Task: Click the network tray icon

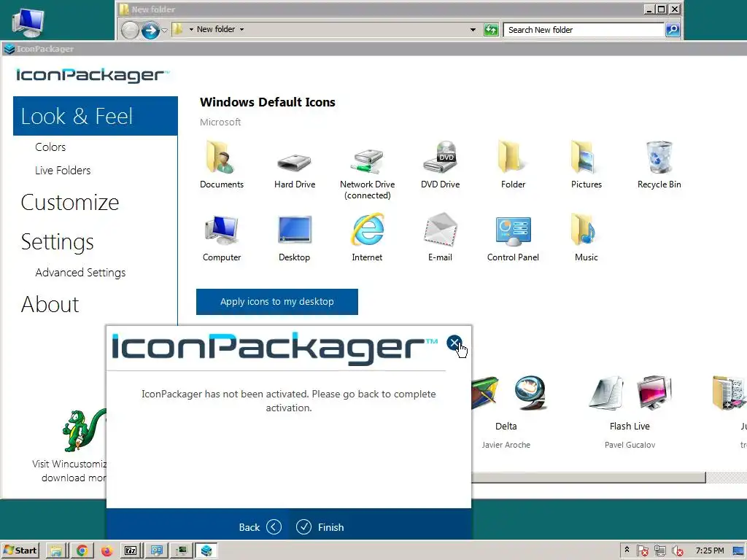Action: [x=659, y=551]
